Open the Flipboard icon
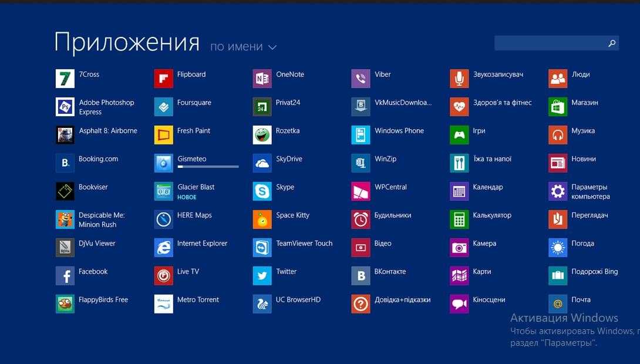 point(164,78)
